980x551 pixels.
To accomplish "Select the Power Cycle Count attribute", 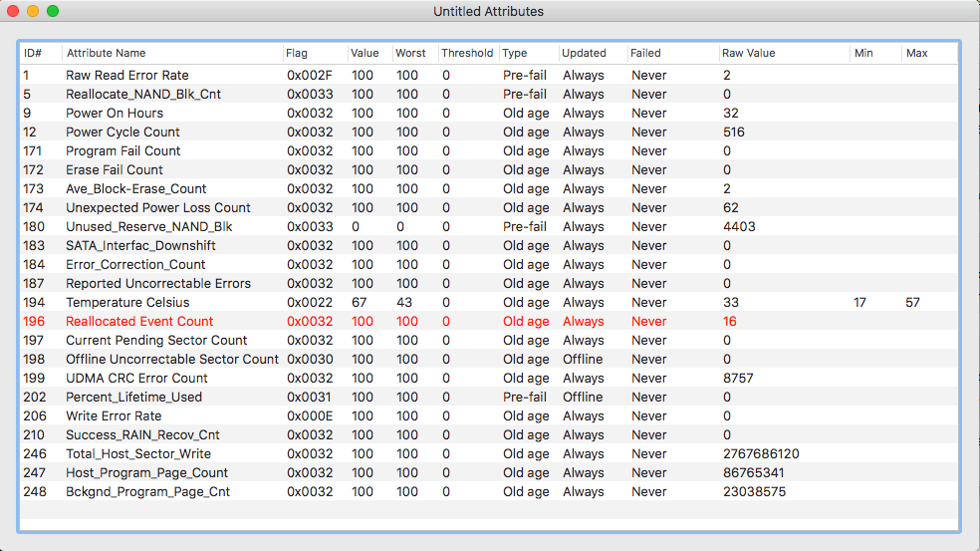I will [489, 132].
